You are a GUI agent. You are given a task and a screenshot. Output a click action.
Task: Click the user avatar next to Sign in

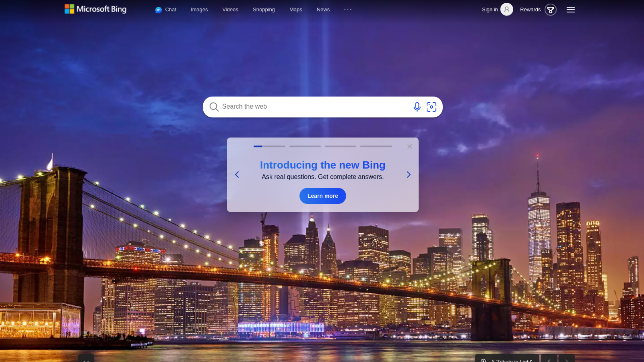point(506,9)
